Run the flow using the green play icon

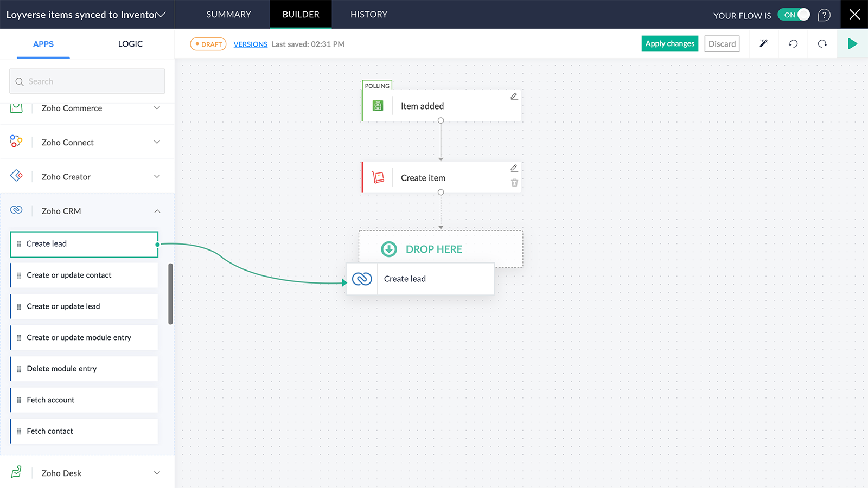tap(852, 44)
